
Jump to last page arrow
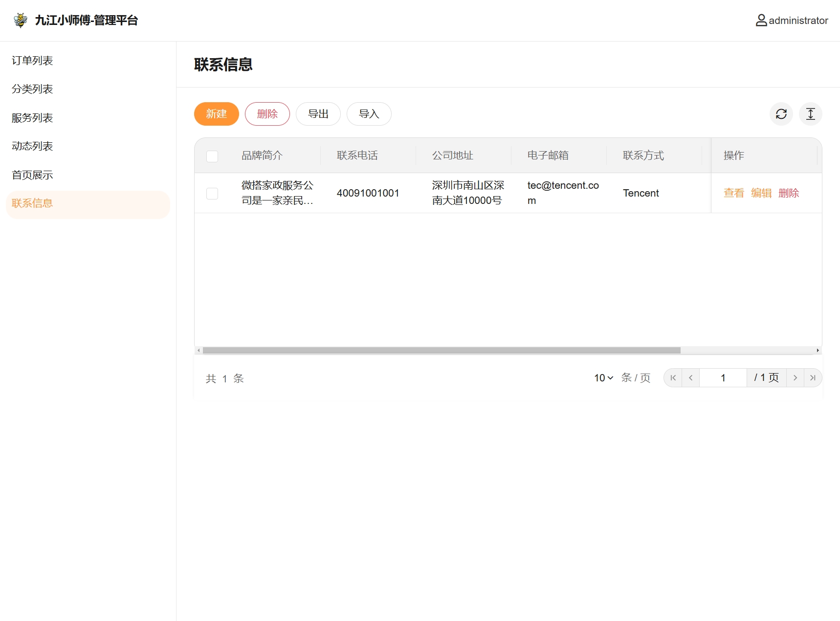point(813,378)
